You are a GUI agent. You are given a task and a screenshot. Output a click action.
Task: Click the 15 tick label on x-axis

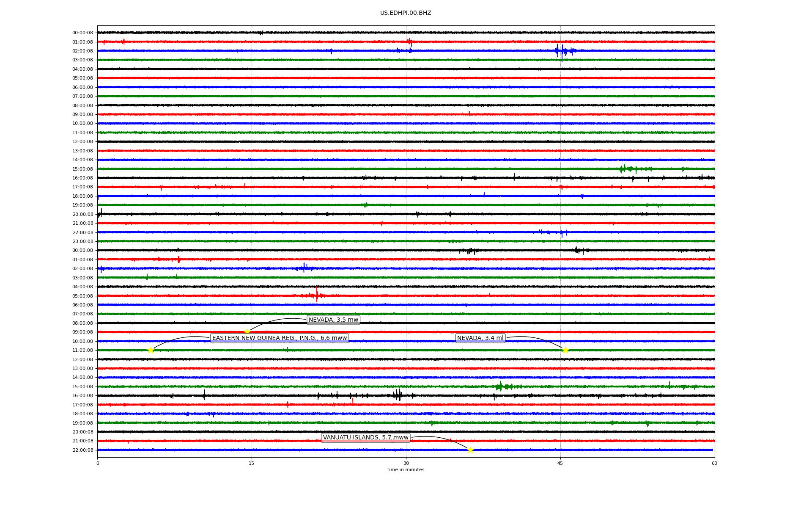252,463
